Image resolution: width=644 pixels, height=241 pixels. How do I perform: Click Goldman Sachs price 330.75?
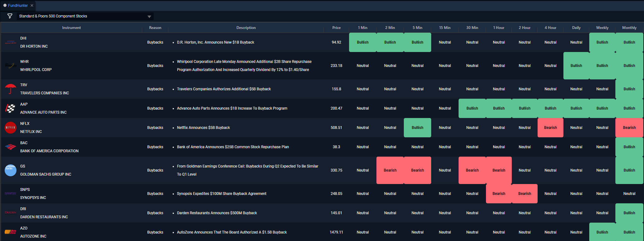click(x=336, y=170)
